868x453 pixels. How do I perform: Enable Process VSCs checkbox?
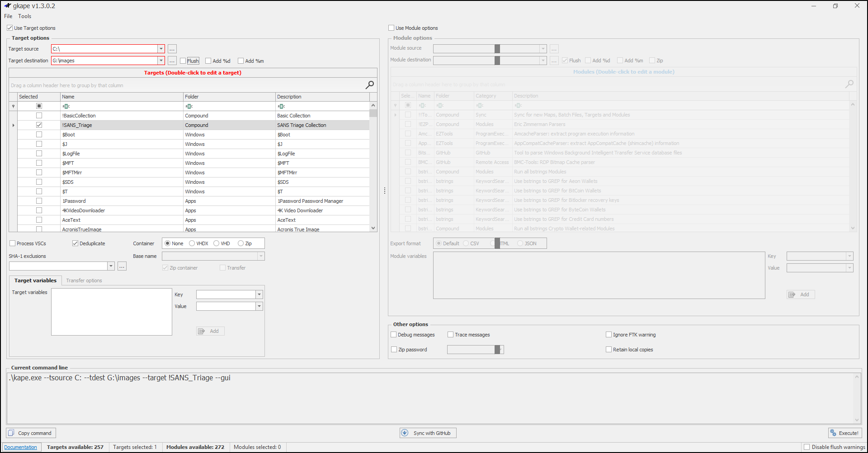click(x=13, y=243)
